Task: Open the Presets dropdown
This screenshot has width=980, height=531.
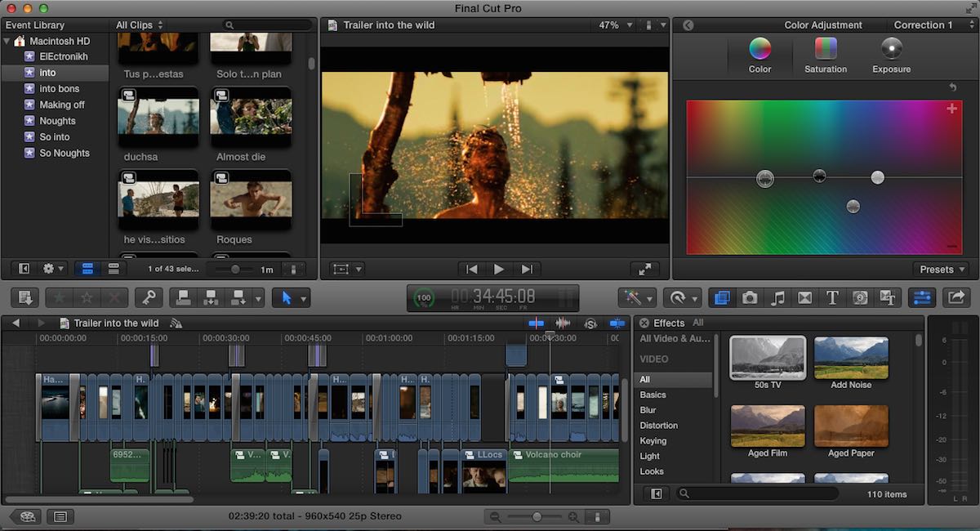Action: [942, 270]
